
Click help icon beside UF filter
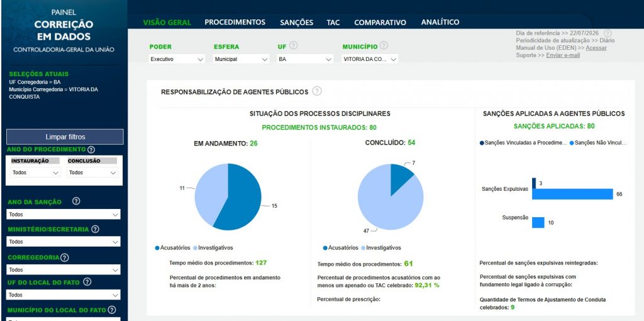tap(293, 45)
